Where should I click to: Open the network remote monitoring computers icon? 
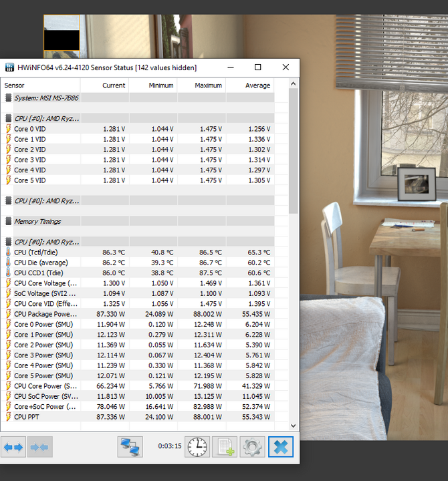pos(130,447)
